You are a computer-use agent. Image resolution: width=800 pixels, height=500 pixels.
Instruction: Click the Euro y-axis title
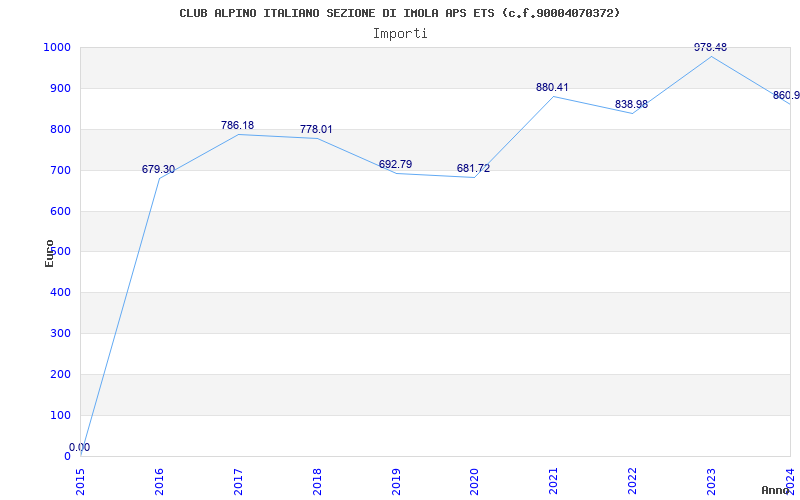click(49, 253)
